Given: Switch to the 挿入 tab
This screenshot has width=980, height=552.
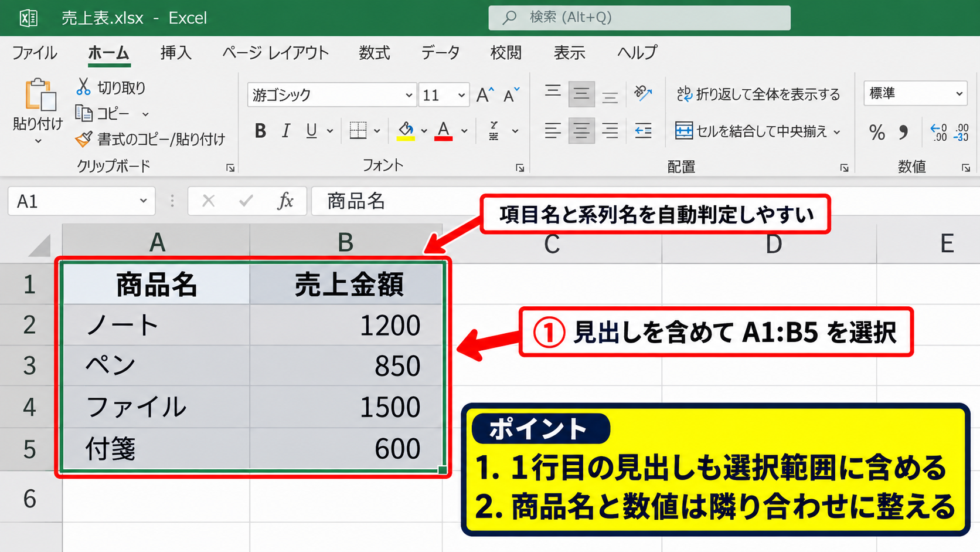Looking at the screenshot, I should 176,53.
